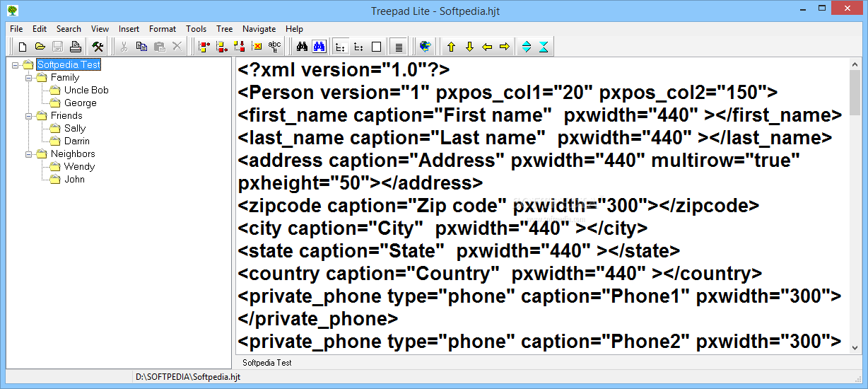Click the web globe icon
Viewport: 868px width, 389px height.
(x=425, y=47)
